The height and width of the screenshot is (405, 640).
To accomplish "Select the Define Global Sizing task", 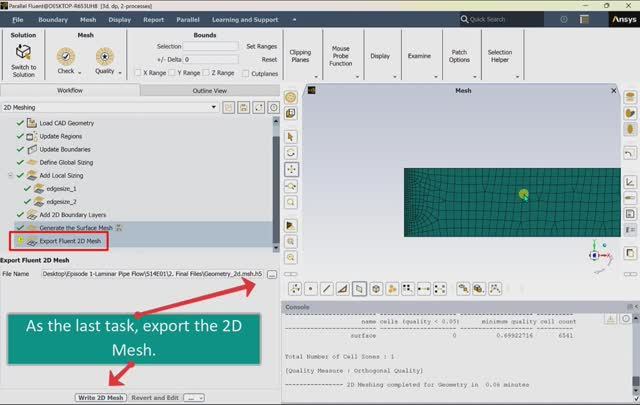I will [66, 162].
